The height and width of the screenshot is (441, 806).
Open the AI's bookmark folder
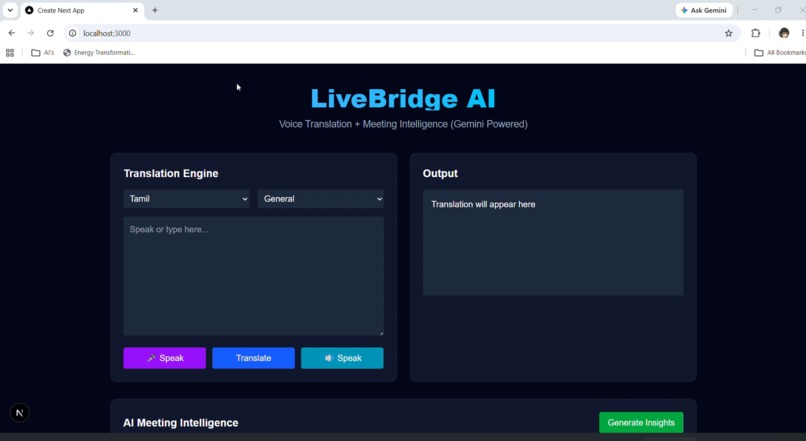tap(43, 52)
